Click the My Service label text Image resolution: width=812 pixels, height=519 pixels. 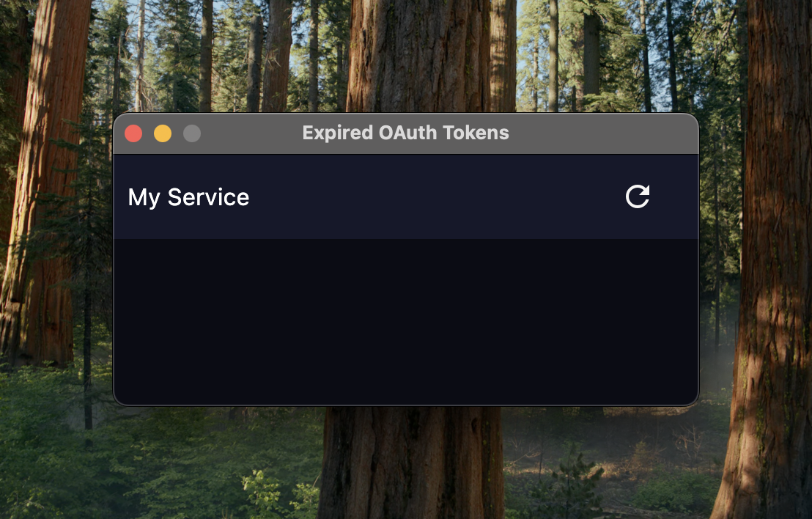tap(188, 197)
